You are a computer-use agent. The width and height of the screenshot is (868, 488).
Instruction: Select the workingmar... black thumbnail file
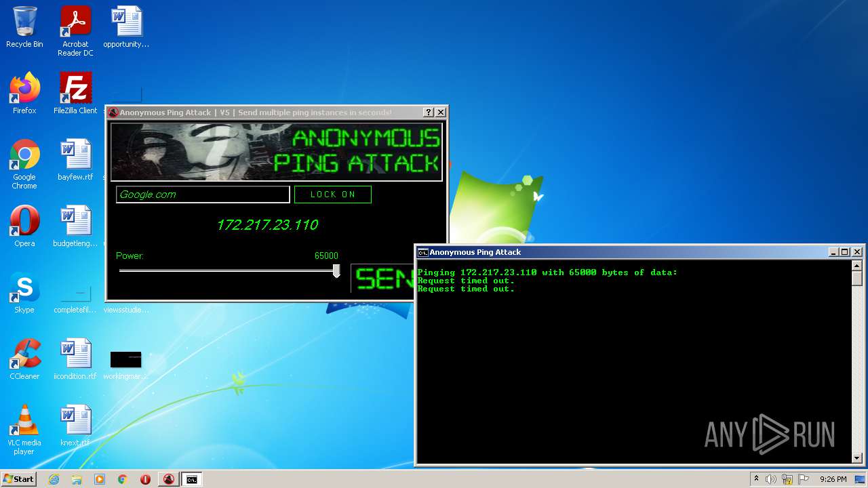point(126,365)
